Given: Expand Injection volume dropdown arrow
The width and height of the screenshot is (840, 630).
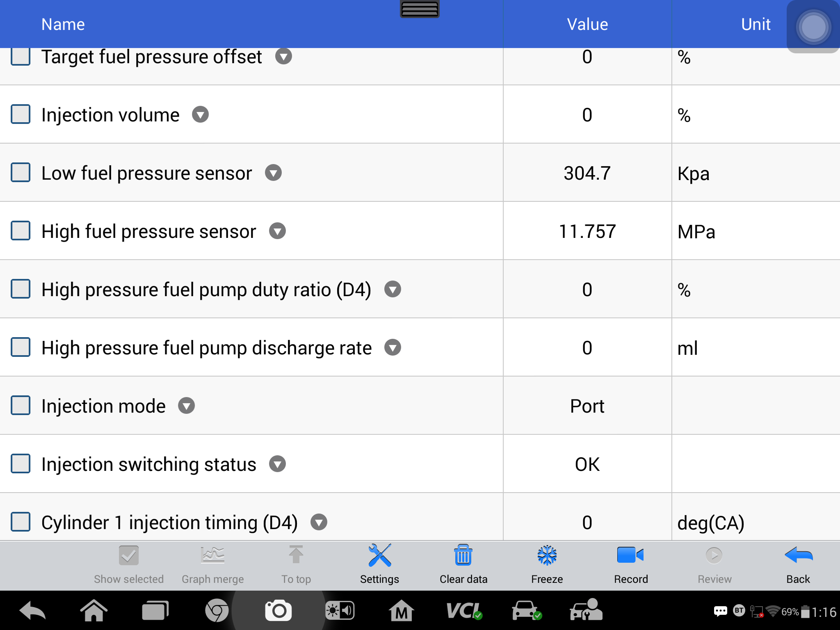Looking at the screenshot, I should (201, 114).
